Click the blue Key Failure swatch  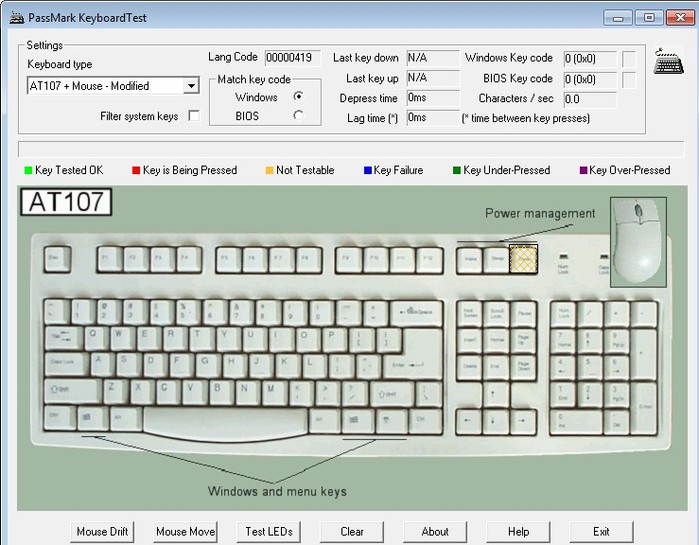tap(368, 170)
